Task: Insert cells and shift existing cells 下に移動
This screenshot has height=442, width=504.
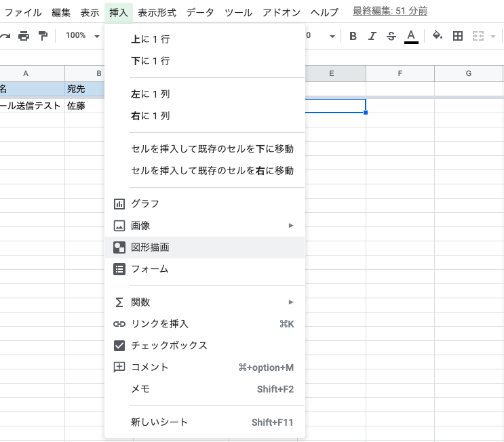Action: (x=205, y=149)
